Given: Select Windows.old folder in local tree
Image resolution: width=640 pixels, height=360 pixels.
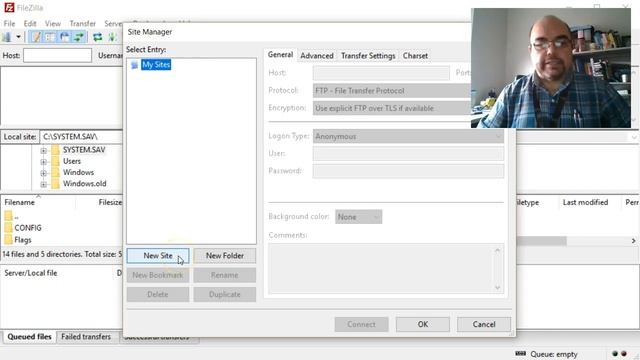Looking at the screenshot, I should click(x=84, y=184).
